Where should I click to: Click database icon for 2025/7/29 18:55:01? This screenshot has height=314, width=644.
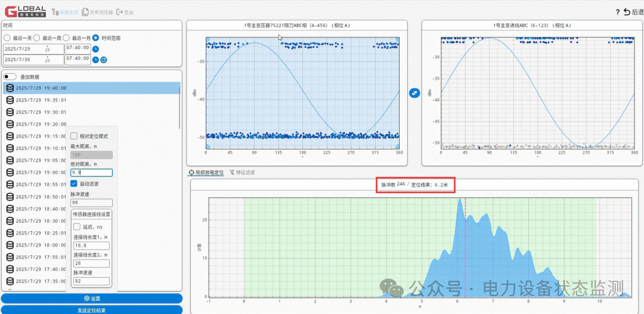(10, 184)
